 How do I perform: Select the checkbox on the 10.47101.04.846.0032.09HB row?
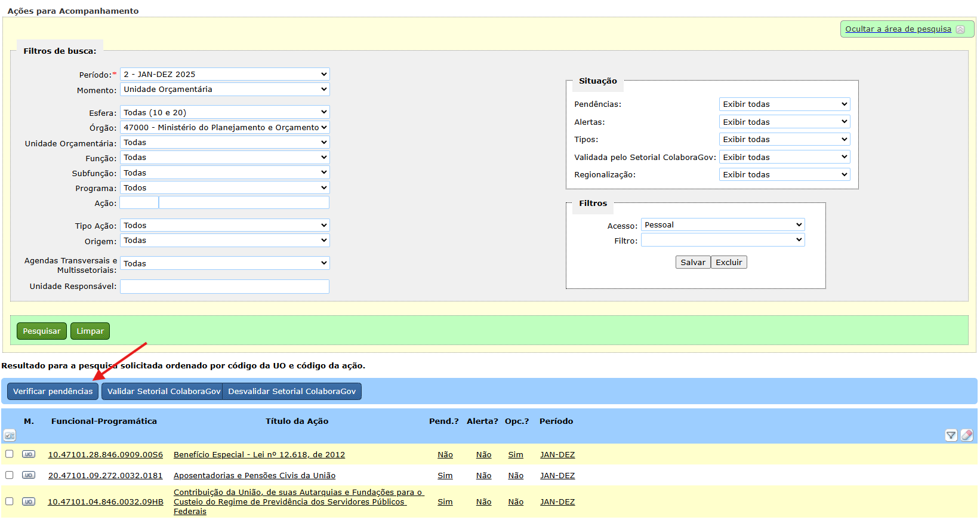(10, 501)
